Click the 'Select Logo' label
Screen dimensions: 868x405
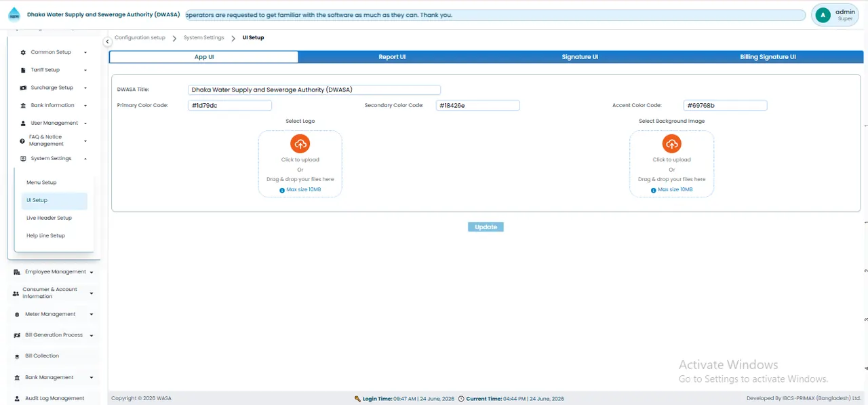(x=300, y=121)
